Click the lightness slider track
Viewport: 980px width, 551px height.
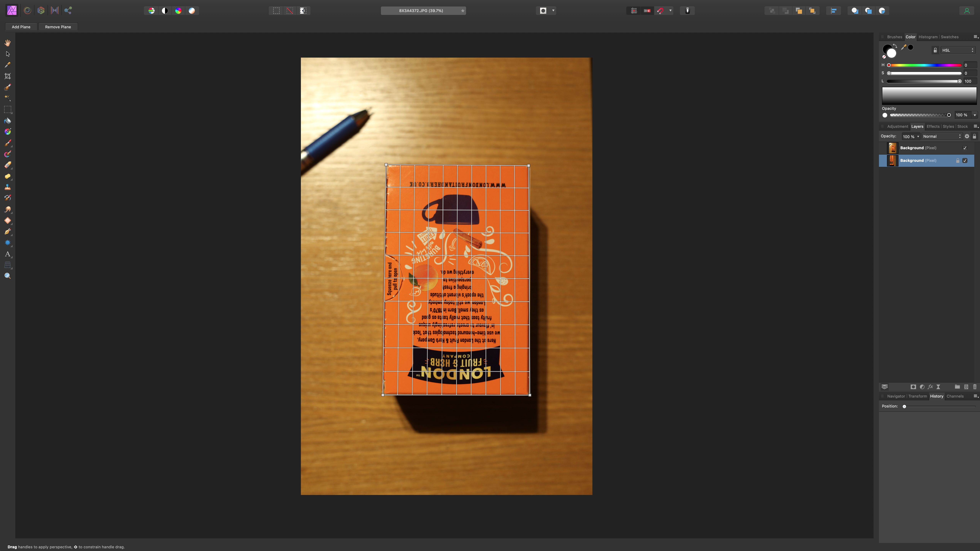(925, 81)
